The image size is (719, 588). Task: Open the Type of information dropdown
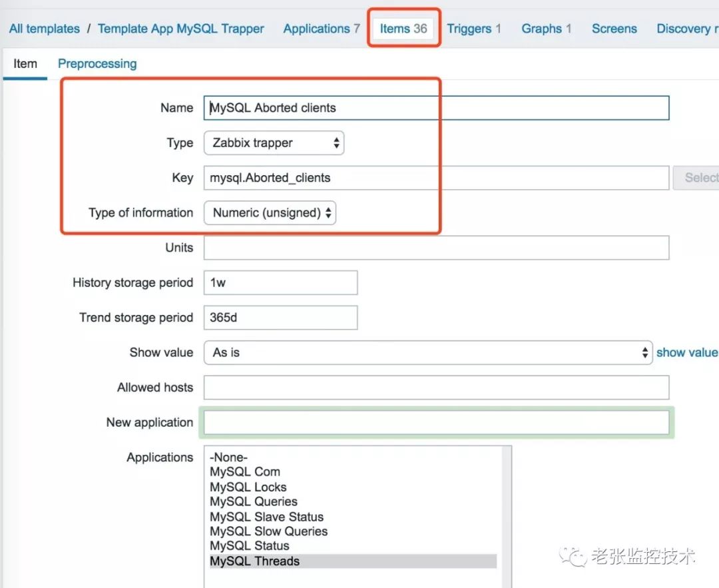(x=270, y=213)
